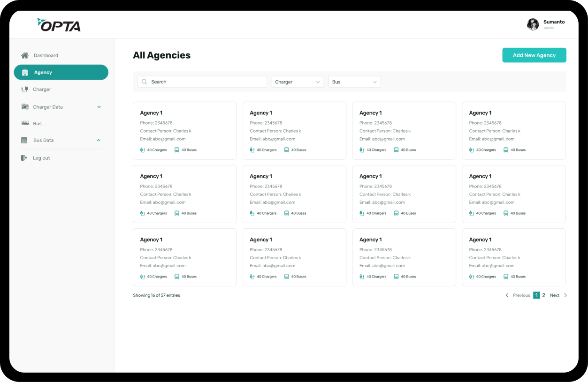Image resolution: width=588 pixels, height=382 pixels.
Task: Click the Log out door icon
Action: click(24, 158)
